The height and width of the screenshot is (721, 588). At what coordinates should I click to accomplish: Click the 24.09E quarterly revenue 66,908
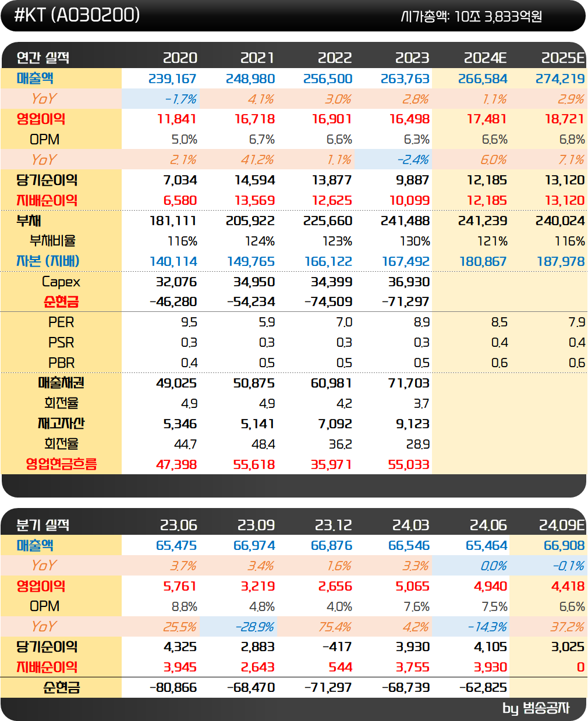[x=564, y=546]
